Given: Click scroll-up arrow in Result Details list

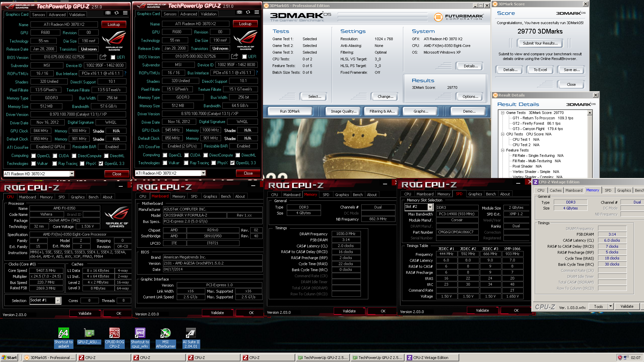Looking at the screenshot, I should [590, 113].
